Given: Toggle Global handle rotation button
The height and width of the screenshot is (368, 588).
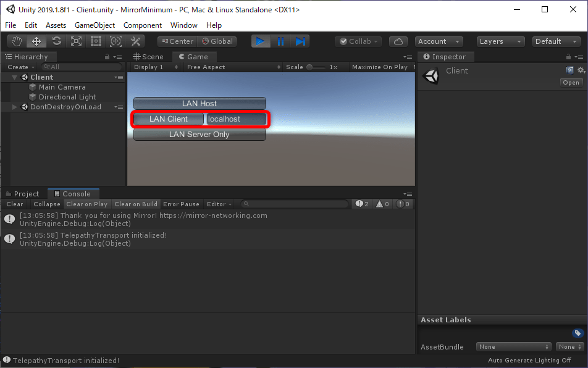Looking at the screenshot, I should click(217, 41).
